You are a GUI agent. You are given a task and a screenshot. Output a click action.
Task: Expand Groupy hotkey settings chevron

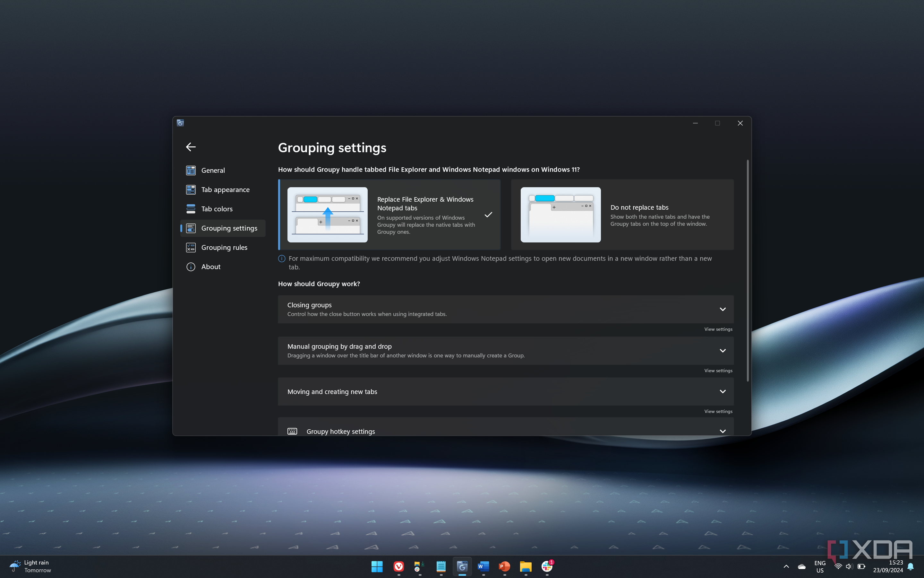723,431
